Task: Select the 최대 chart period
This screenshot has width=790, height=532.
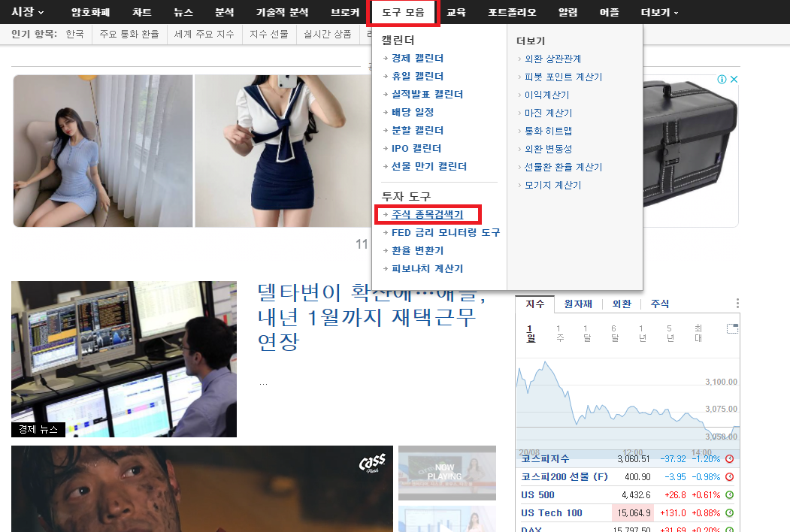Action: tap(698, 334)
